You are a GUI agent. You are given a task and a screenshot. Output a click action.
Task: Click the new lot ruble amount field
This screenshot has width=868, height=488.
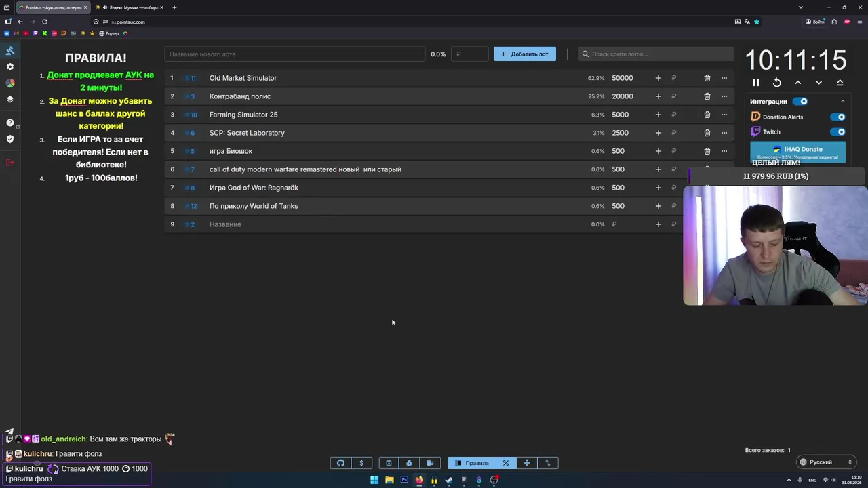click(x=470, y=54)
